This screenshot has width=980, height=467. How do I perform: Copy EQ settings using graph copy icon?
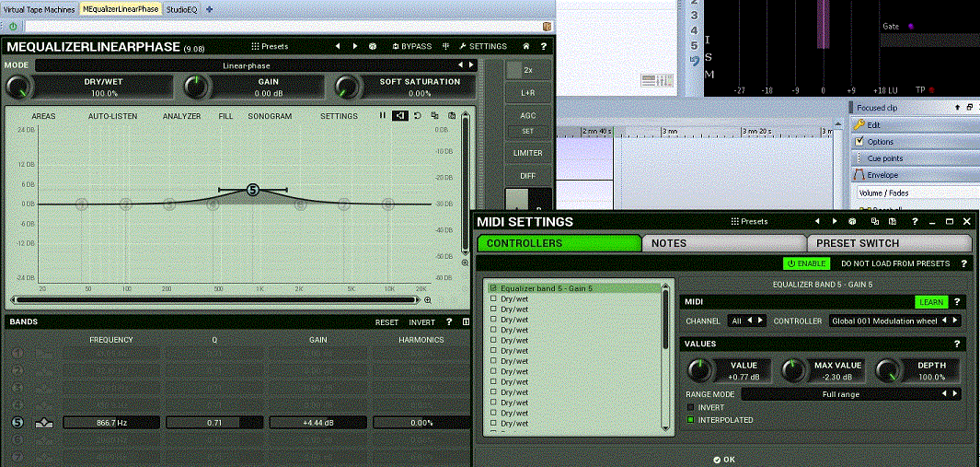[x=434, y=116]
